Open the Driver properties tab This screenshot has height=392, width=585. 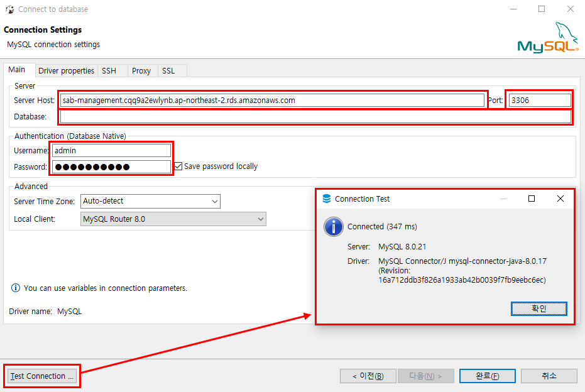(66, 71)
